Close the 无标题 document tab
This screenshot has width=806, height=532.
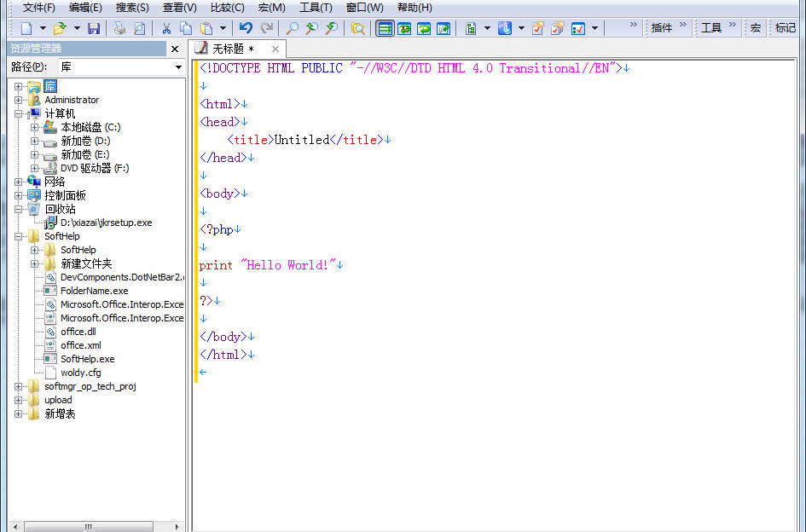[275, 49]
